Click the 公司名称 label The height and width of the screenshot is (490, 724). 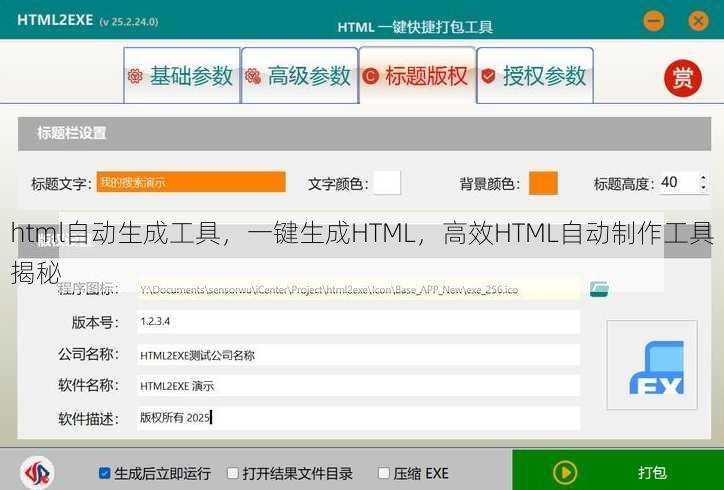[x=88, y=355]
